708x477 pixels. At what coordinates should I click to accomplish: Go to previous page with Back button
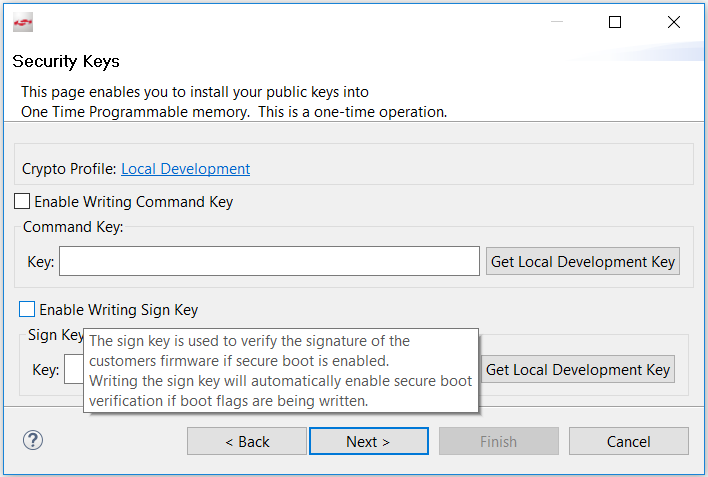(247, 441)
